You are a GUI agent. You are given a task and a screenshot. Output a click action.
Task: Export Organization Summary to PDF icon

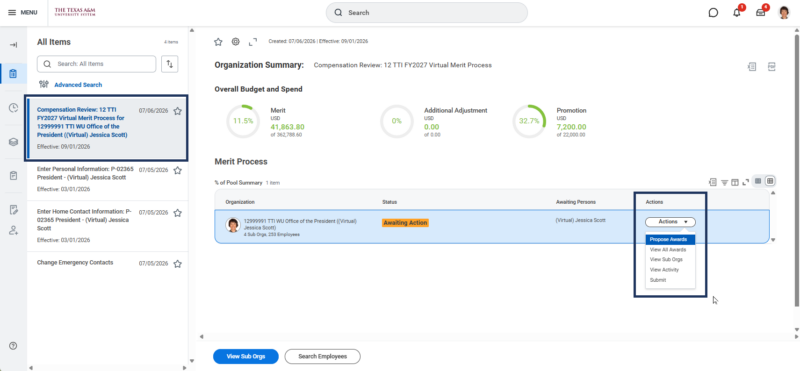coord(772,66)
